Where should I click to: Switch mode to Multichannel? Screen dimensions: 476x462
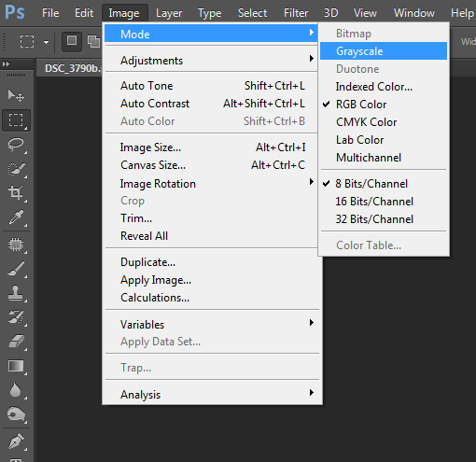(384, 158)
